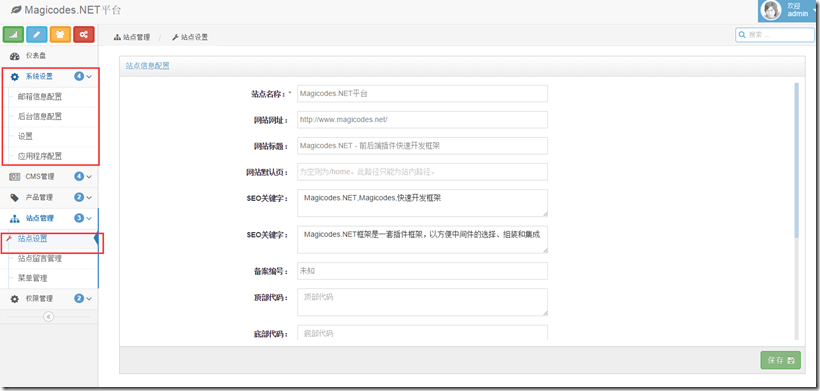Click resize grip of 顶部代码 textarea

(x=544, y=313)
